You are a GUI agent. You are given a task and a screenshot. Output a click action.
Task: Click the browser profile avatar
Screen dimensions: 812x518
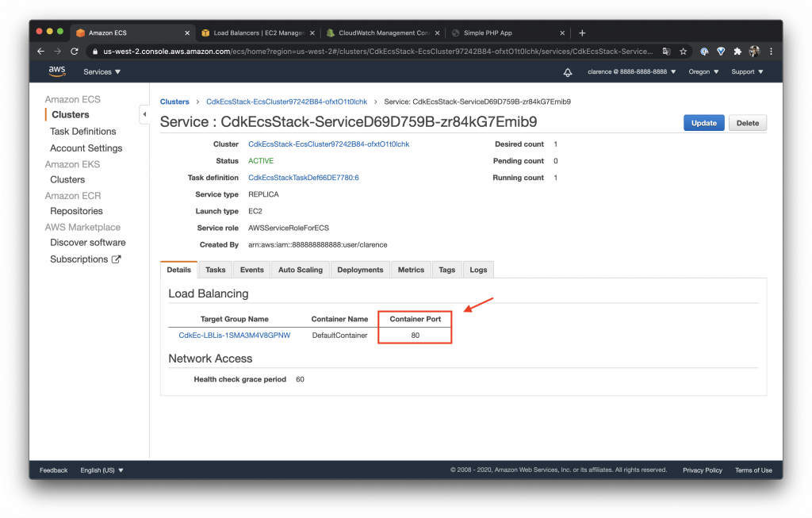[x=755, y=52]
